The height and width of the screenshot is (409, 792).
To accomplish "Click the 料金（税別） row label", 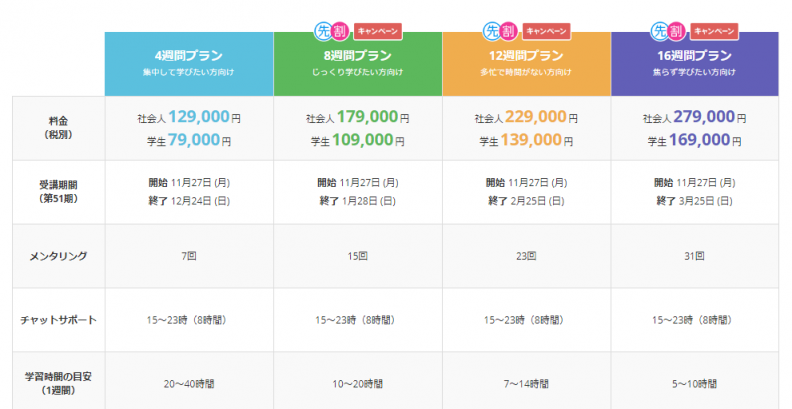I will [x=59, y=128].
